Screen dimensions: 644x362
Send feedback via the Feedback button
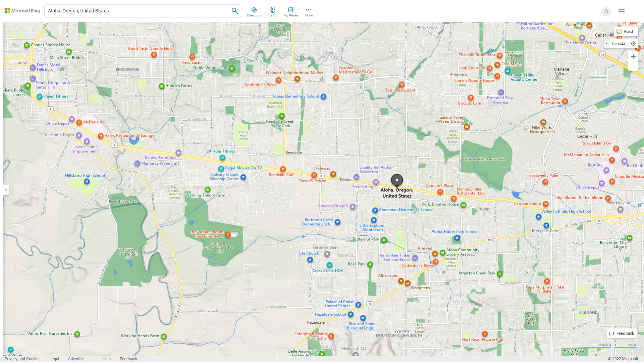click(622, 333)
